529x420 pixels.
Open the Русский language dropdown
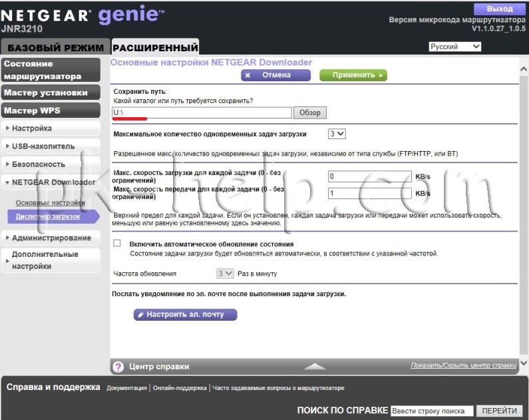coord(454,47)
